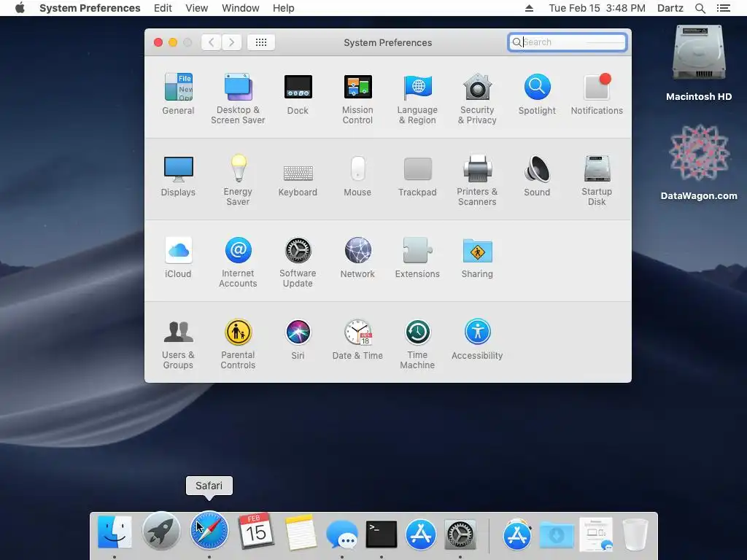747x560 pixels.
Task: Go forward with the right chevron button
Action: [x=231, y=42]
